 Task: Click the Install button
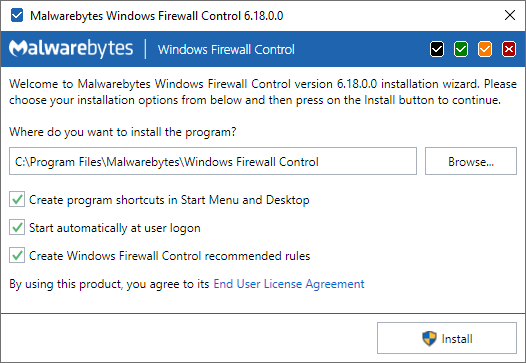coord(447,338)
